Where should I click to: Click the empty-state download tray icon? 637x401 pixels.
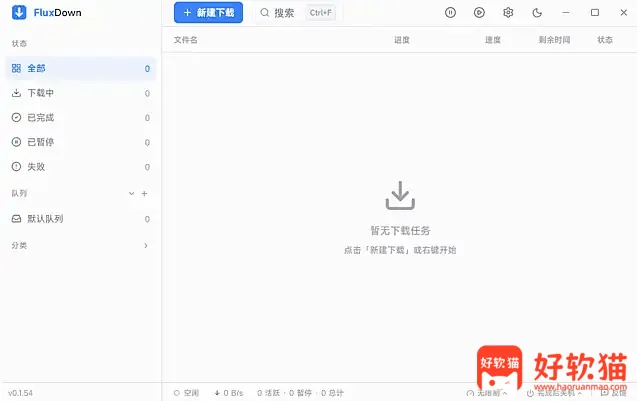pos(400,195)
